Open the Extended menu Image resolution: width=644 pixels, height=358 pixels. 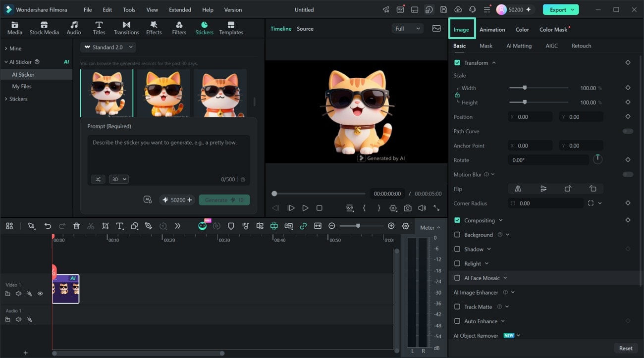[180, 9]
